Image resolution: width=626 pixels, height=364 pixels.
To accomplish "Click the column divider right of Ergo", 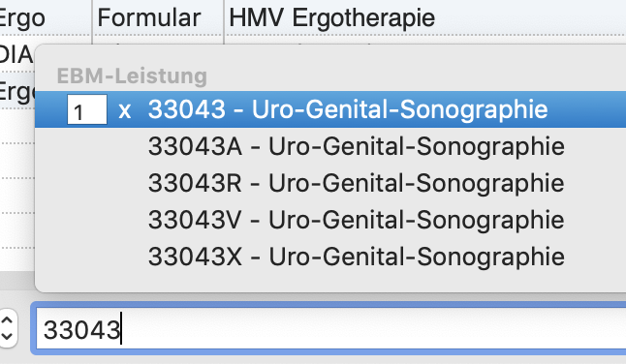I will (92, 18).
